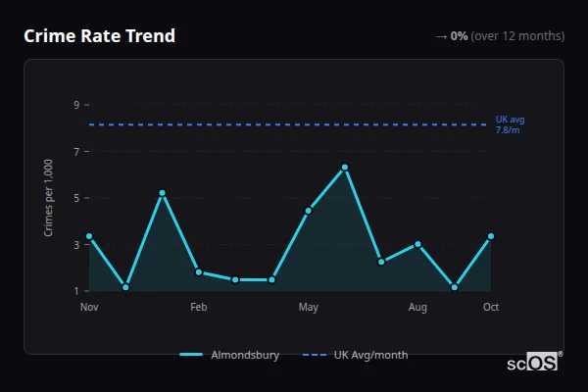Click the 'Feb' x-axis label

pyautogui.click(x=199, y=307)
